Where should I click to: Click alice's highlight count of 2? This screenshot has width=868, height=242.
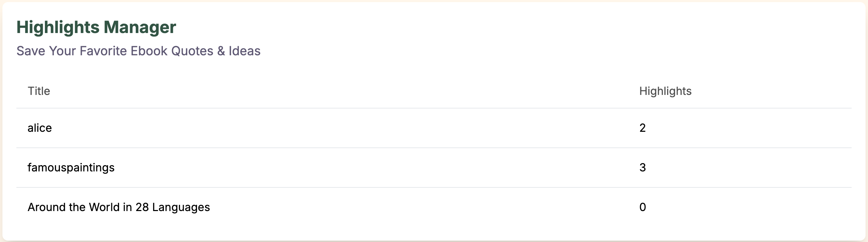tap(642, 128)
